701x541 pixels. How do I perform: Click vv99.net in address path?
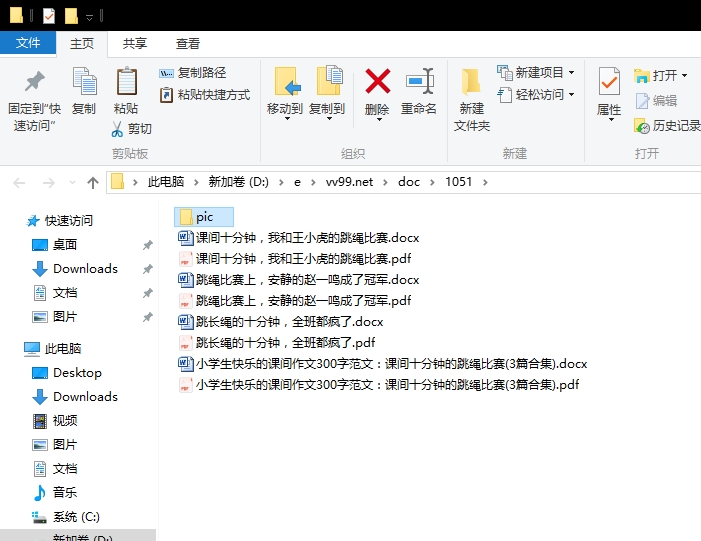[349, 182]
